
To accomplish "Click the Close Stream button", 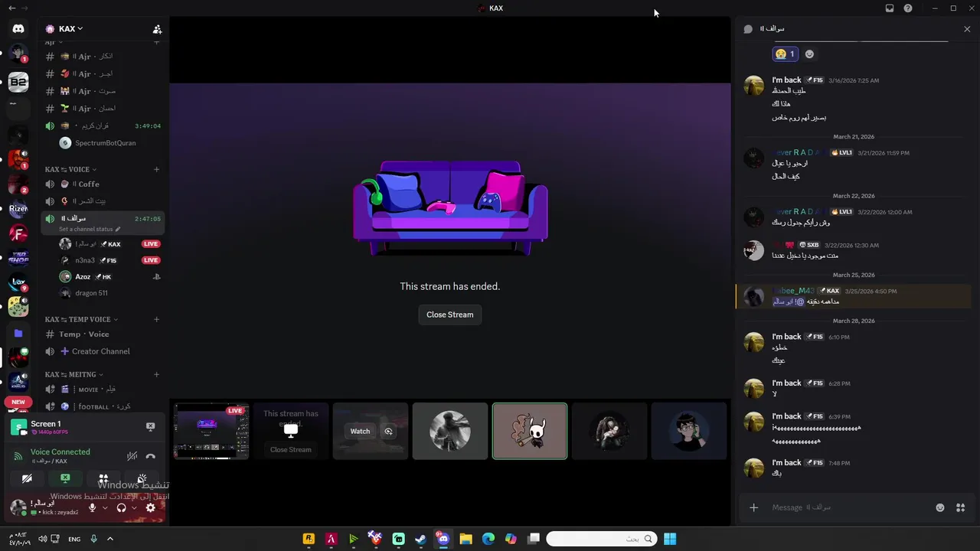I will tap(449, 315).
